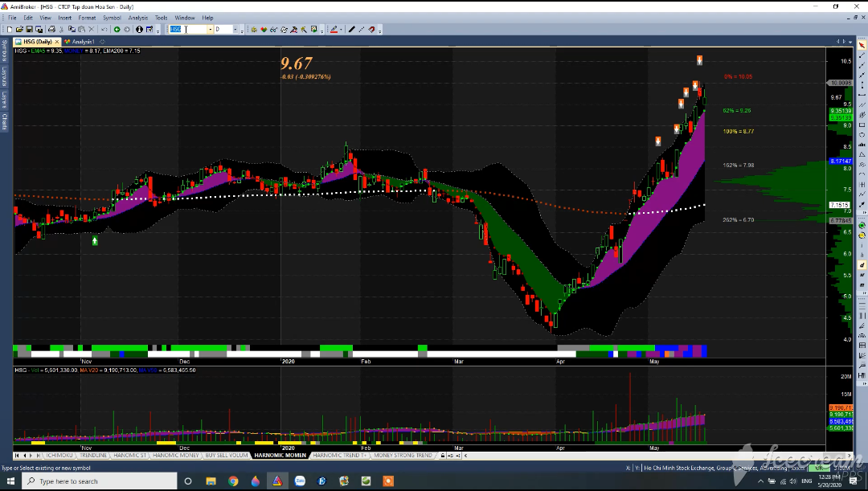Screen dimensions: 868x491
Task: Click the Copy toolbar icon
Action: (72, 30)
